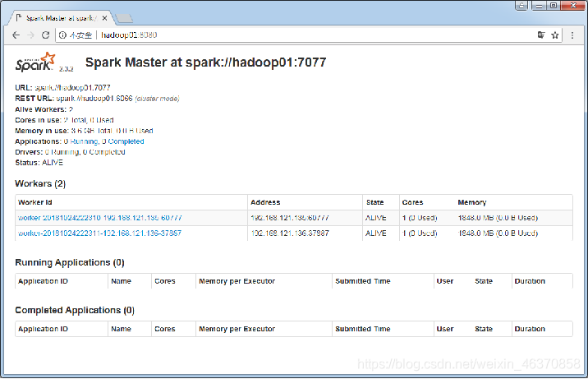588x379 pixels.
Task: Minimize the browser window
Action: [539, 6]
